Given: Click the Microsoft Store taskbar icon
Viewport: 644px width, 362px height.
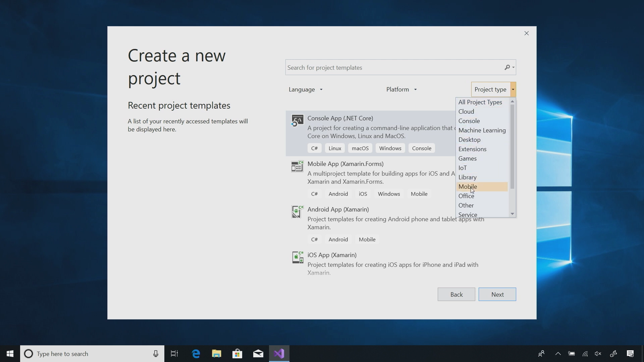Looking at the screenshot, I should click(237, 354).
